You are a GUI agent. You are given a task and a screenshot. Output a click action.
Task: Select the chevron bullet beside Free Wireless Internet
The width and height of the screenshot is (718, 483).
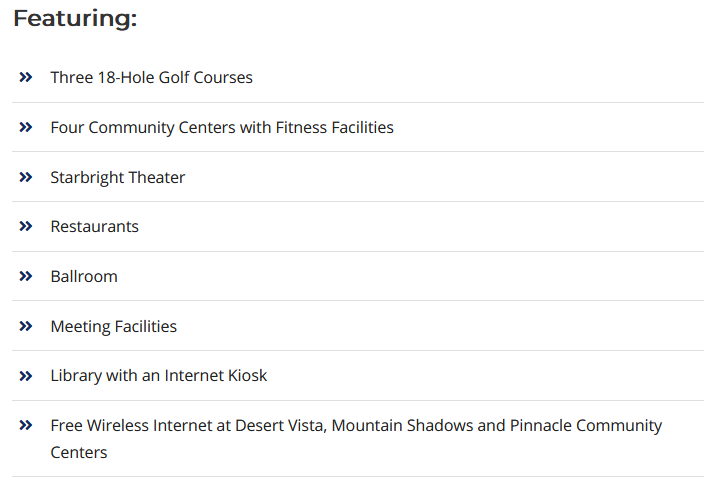point(26,425)
